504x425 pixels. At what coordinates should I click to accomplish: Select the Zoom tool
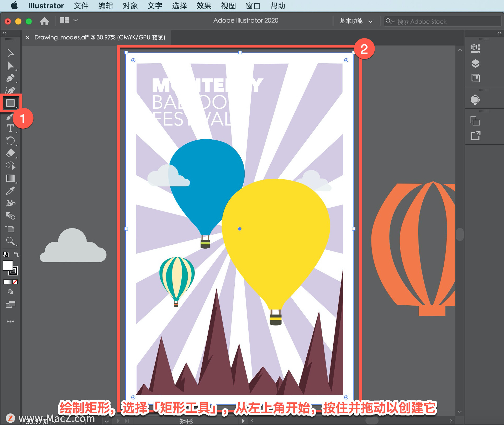pyautogui.click(x=10, y=241)
